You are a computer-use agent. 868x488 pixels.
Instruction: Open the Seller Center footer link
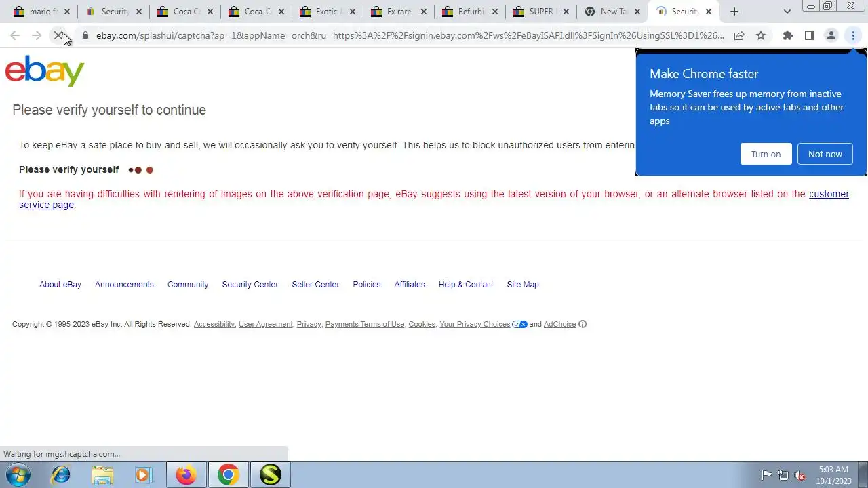[315, 285]
